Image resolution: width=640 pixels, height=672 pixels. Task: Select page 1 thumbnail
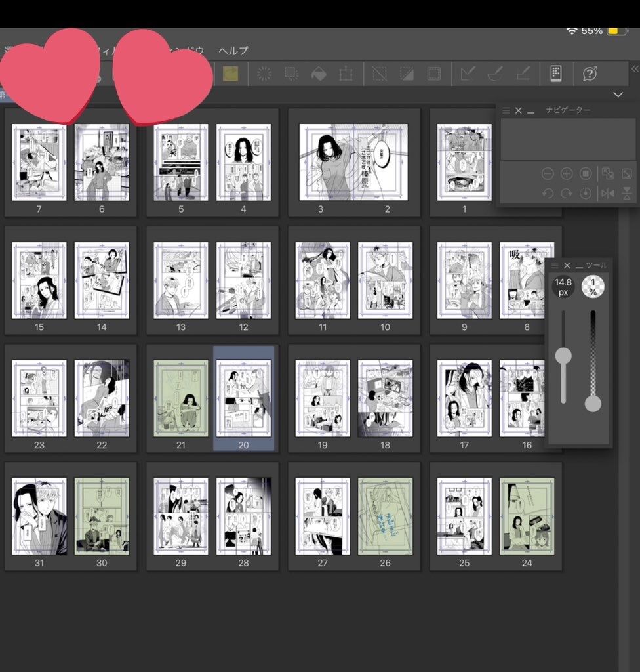(464, 163)
